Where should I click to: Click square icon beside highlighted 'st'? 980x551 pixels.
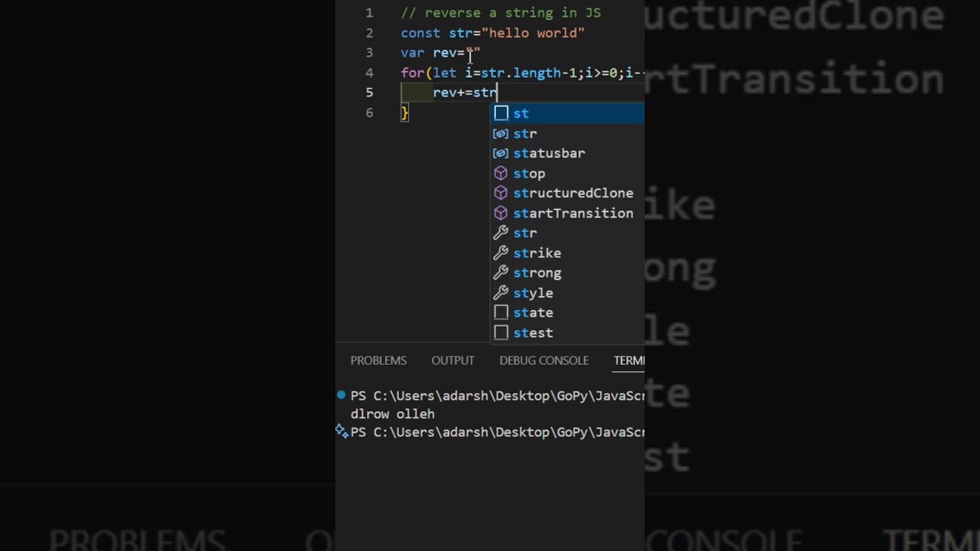coord(501,113)
